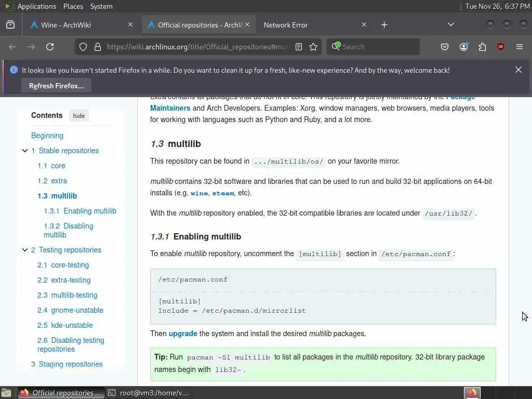The width and height of the screenshot is (532, 399).
Task: Go to 1.2 extra section
Action: tap(52, 180)
